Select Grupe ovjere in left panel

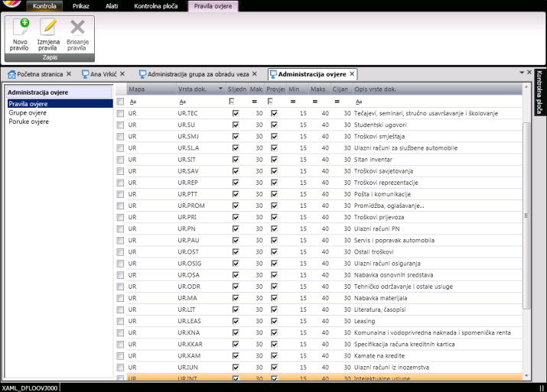[28, 112]
